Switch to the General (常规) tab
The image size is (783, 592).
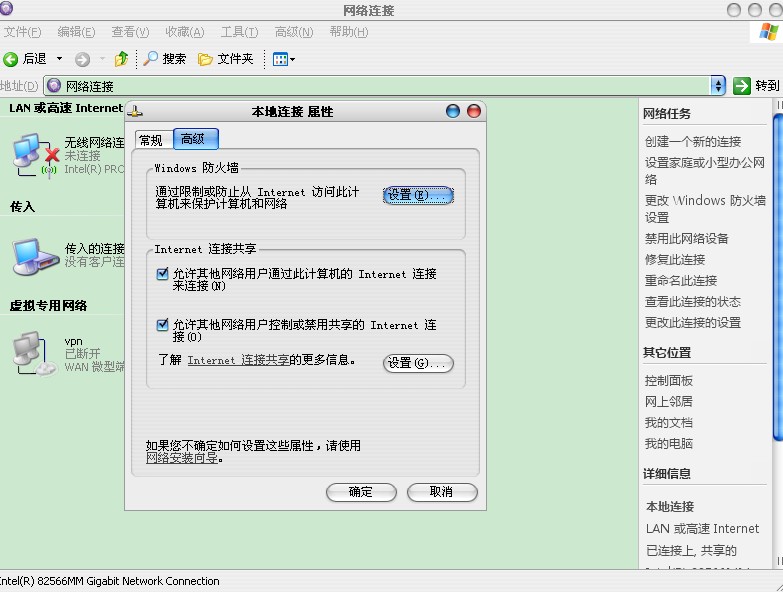tap(151, 140)
